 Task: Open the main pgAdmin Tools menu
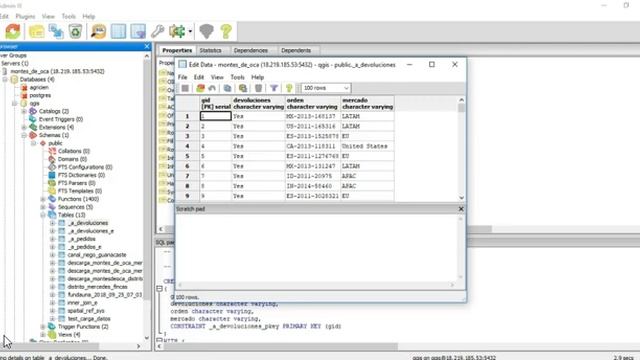point(69,16)
